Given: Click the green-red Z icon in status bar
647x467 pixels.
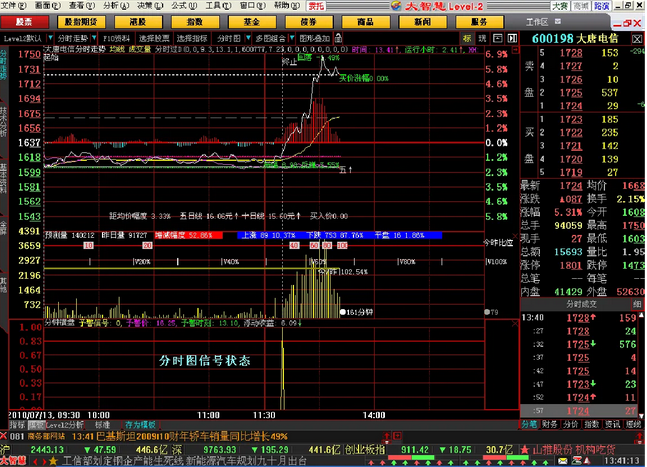Looking at the screenshot, I should point(576,461).
